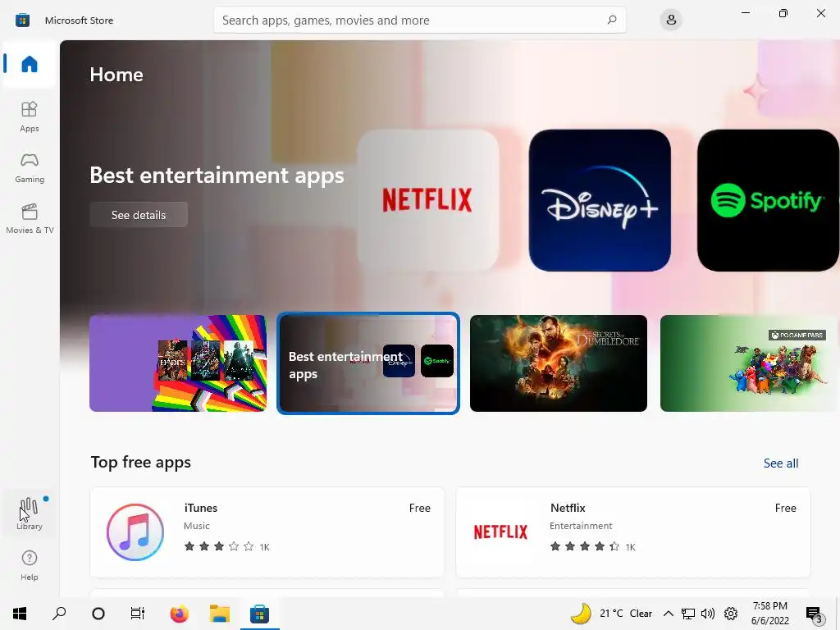Click the taskbar clock 7:58 PM
Screen dimensions: 840x630
[769, 606]
